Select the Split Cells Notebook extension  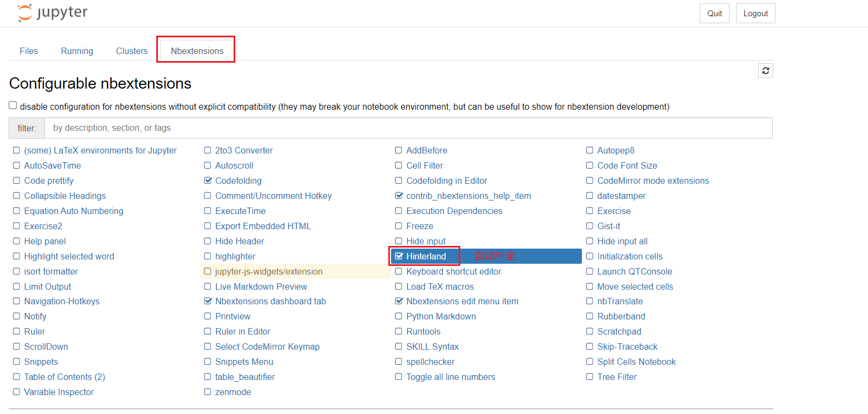637,362
